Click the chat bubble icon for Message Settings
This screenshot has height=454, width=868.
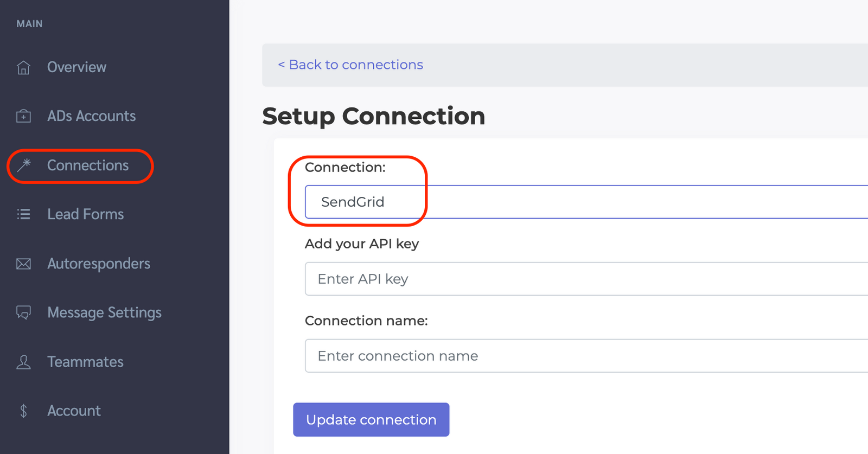[23, 312]
